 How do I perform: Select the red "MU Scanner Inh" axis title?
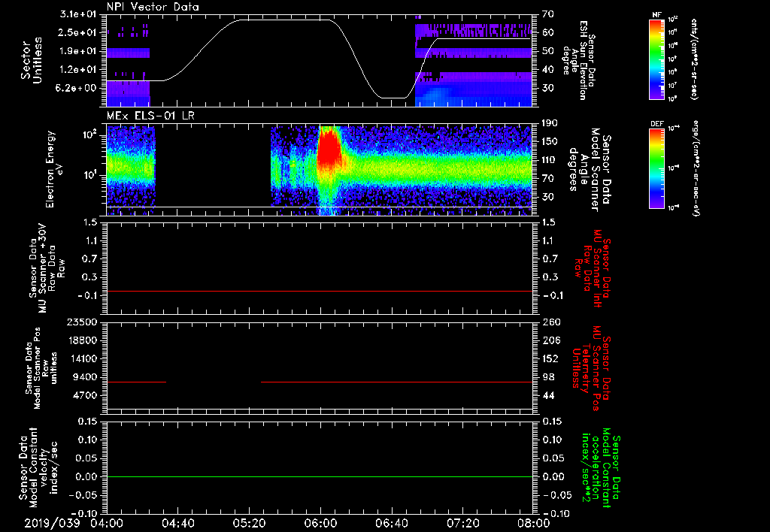point(592,269)
